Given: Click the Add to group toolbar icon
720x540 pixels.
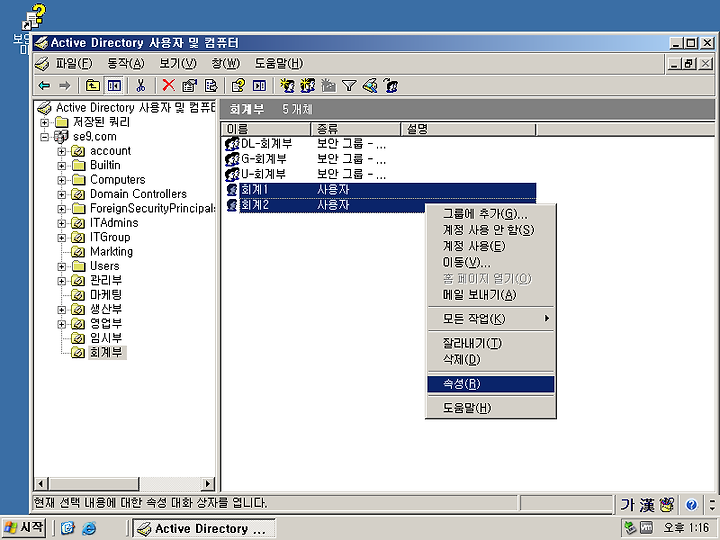Looking at the screenshot, I should click(x=391, y=85).
